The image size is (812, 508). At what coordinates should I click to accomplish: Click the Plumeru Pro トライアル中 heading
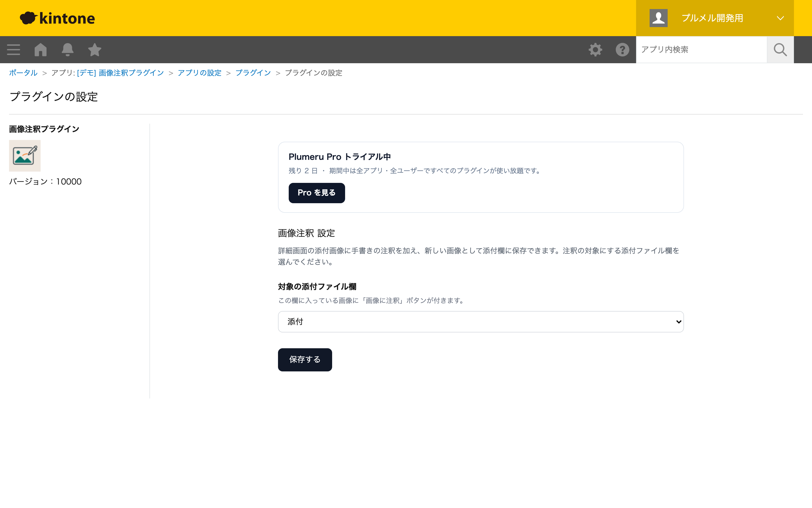339,157
